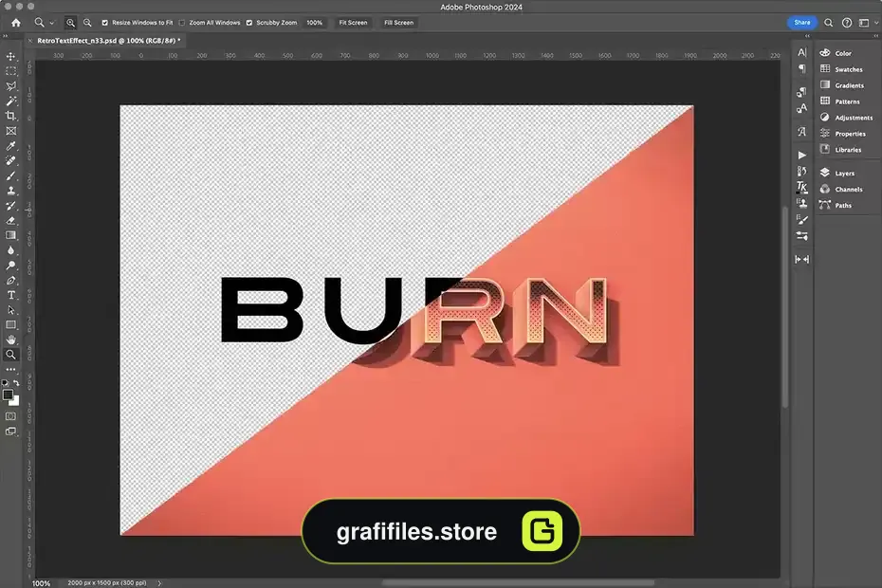Choose Zoom Out mode in options bar
This screenshot has width=882, height=588.
pos(87,23)
